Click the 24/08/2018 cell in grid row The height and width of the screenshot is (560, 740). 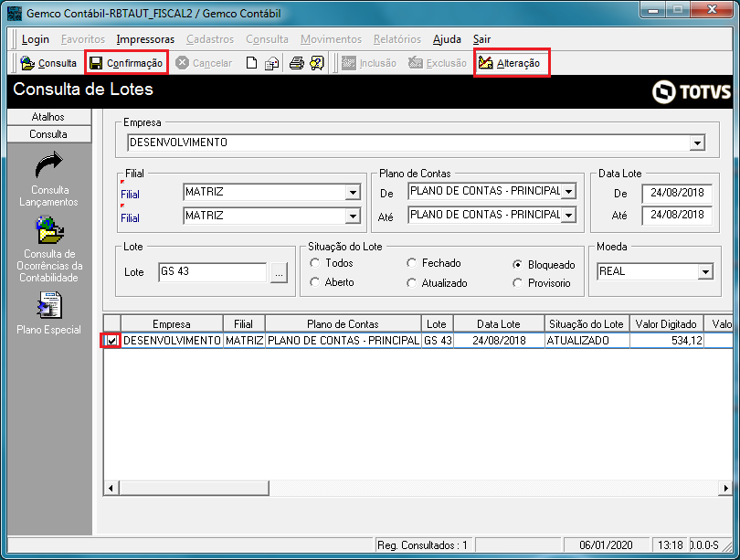tap(499, 341)
